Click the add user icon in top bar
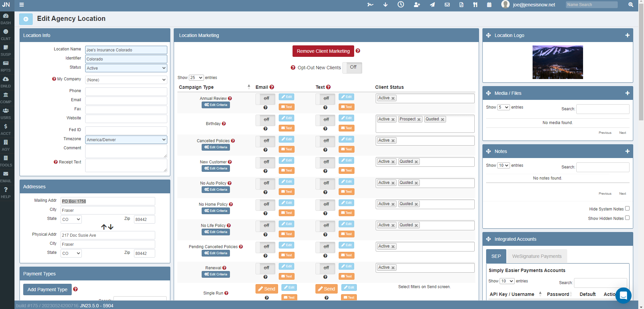Screen dimensions: 644x309 [x=417, y=5]
